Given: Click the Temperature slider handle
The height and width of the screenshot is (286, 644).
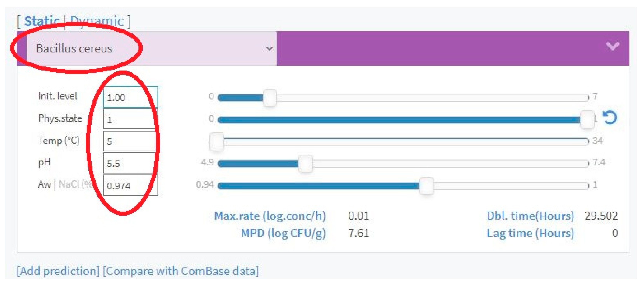Looking at the screenshot, I should 217,141.
